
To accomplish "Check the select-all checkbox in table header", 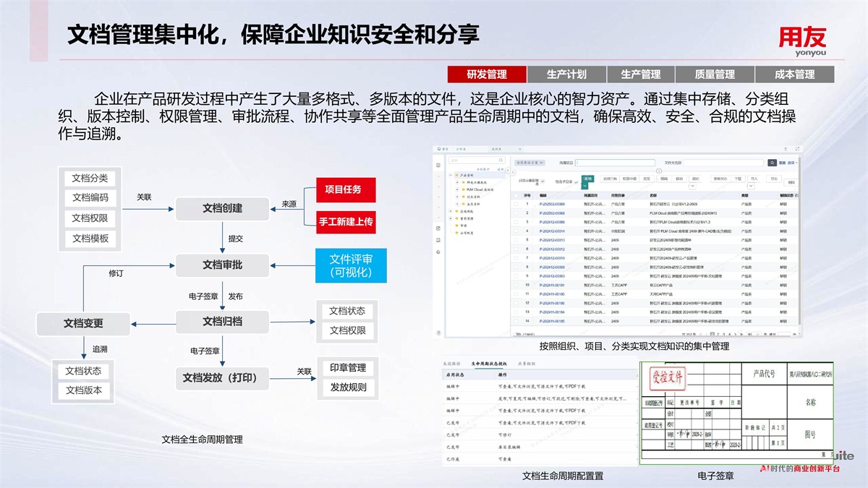I will pyautogui.click(x=516, y=195).
